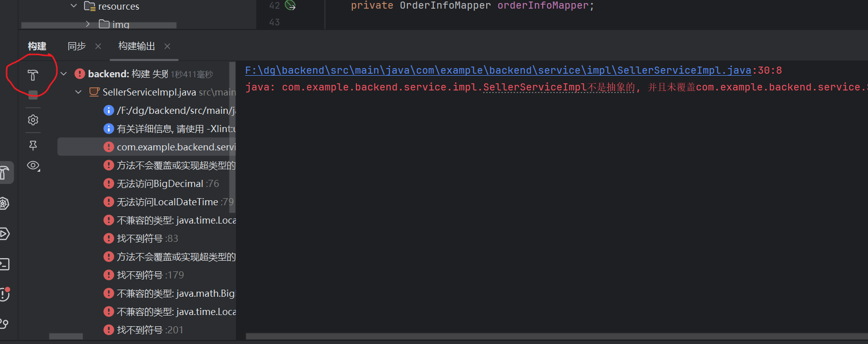Collapse the SellerServiceImpl.java node
868x344 pixels.
(78, 92)
